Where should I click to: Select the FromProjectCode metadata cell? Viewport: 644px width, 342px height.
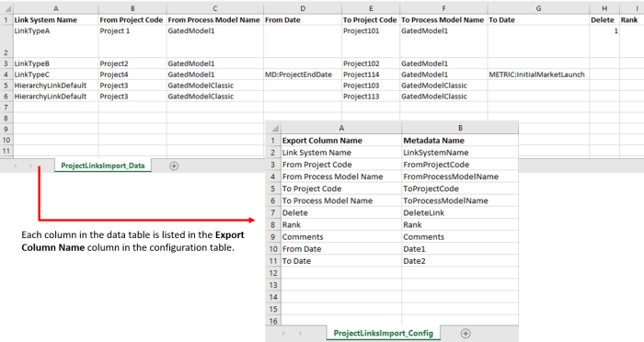tap(460, 165)
